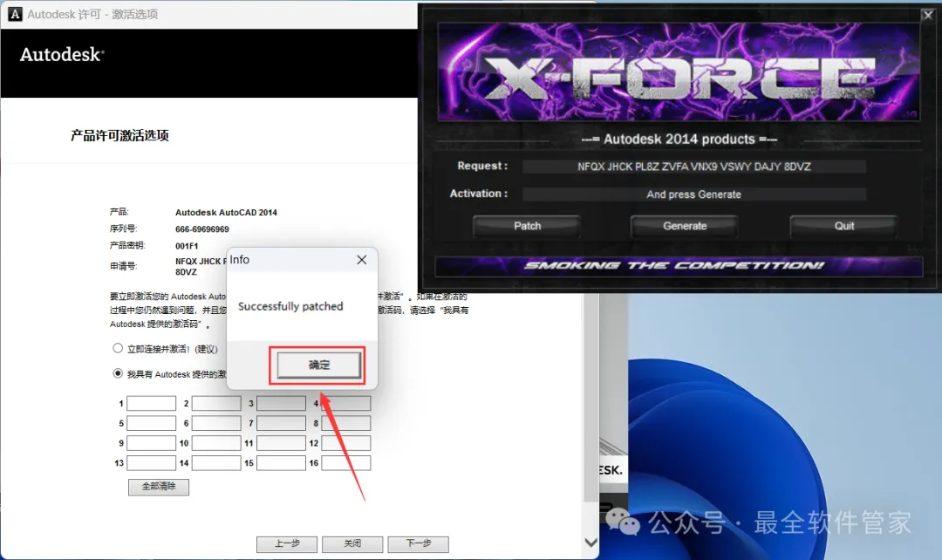Screen dimensions: 942x560
Task: Click the Autodesk logo in header
Action: point(63,55)
